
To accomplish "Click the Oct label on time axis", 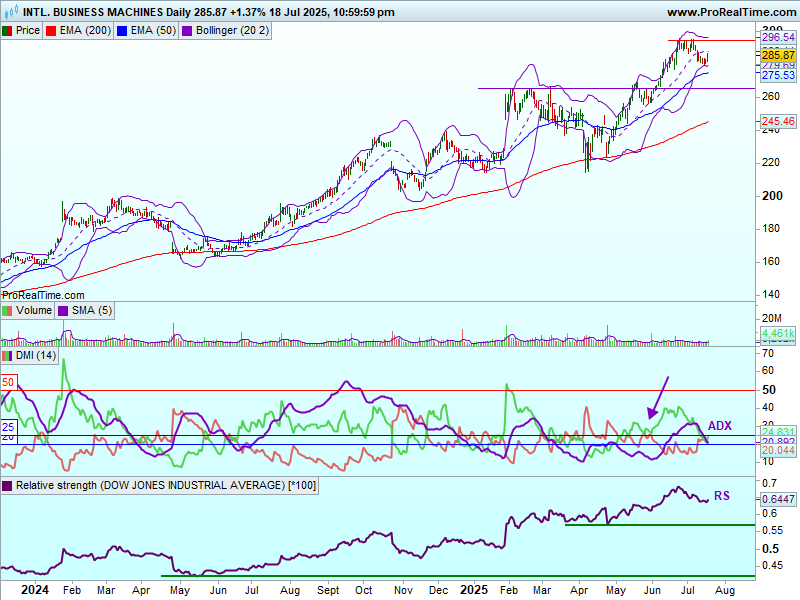I will pos(364,590).
